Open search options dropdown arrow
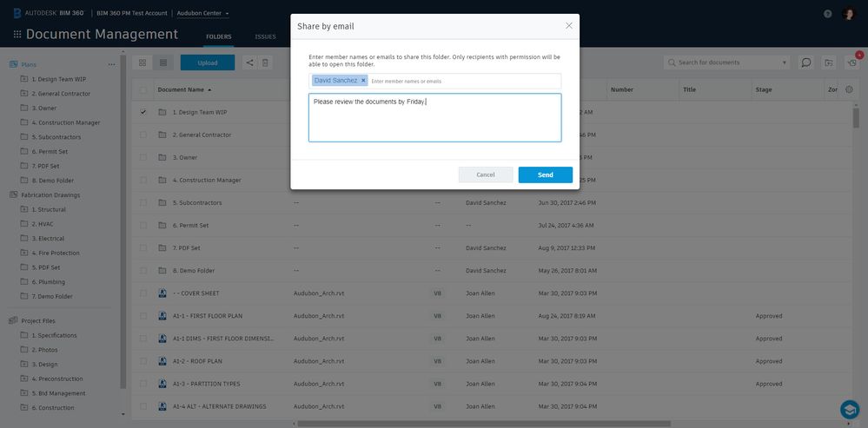 click(x=785, y=63)
